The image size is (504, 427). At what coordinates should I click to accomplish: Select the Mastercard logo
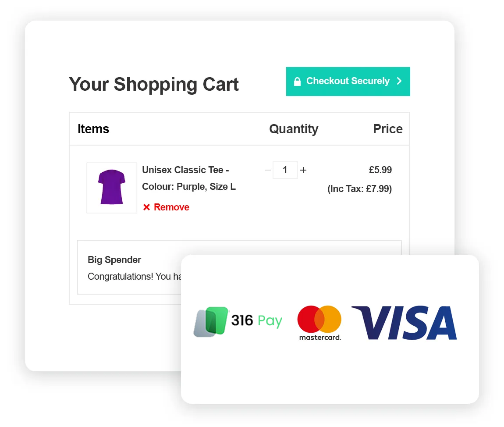[319, 323]
